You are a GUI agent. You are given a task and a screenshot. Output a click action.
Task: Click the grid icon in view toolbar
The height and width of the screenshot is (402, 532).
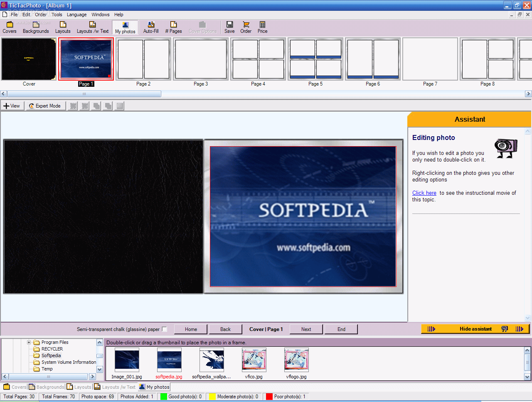click(120, 106)
